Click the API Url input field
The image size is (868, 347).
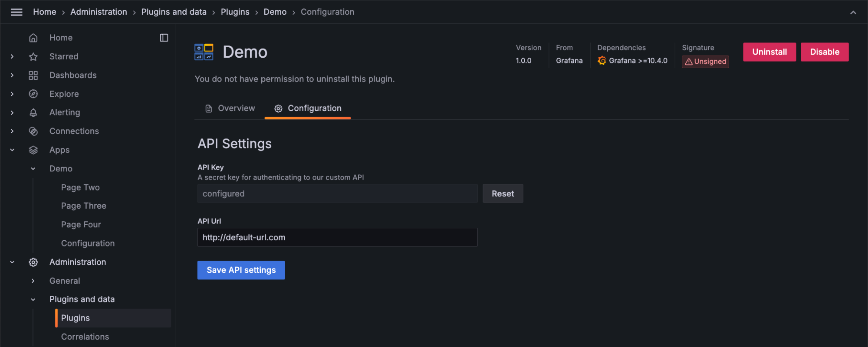337,237
